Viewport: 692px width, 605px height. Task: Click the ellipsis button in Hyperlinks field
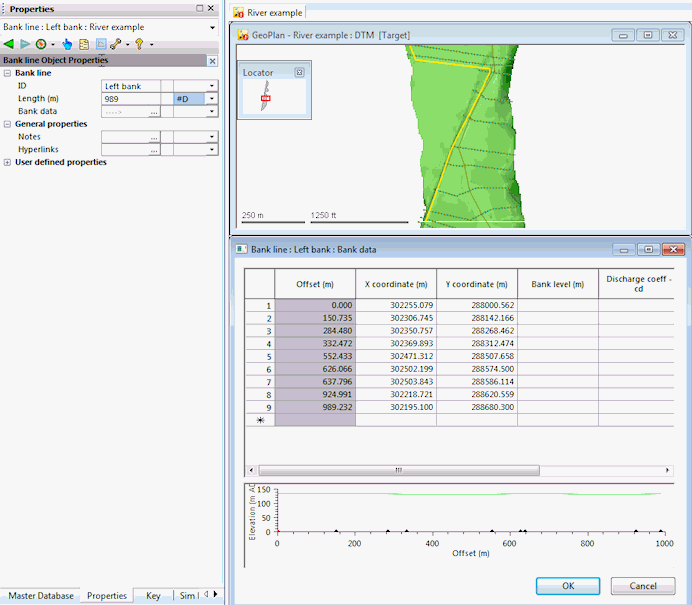(x=154, y=150)
